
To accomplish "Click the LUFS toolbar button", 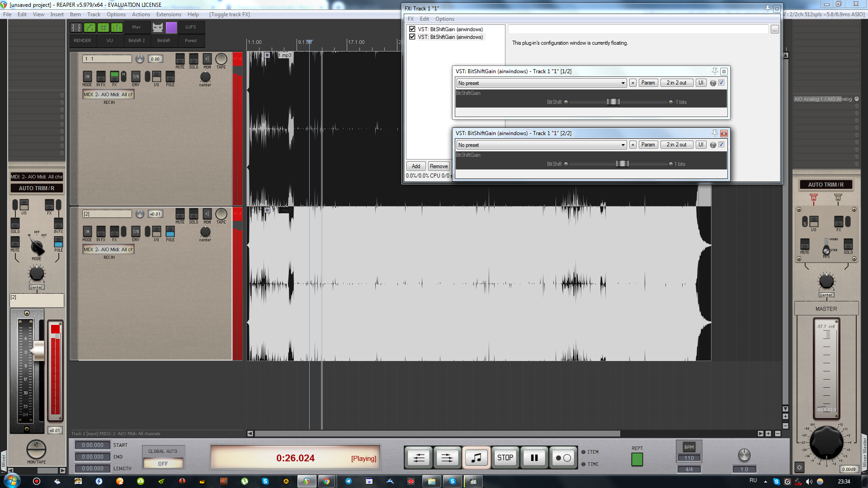I will coord(191,27).
